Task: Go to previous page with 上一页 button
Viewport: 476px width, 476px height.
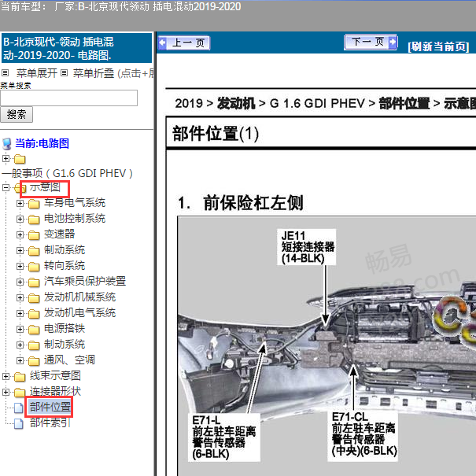Action: coord(184,42)
